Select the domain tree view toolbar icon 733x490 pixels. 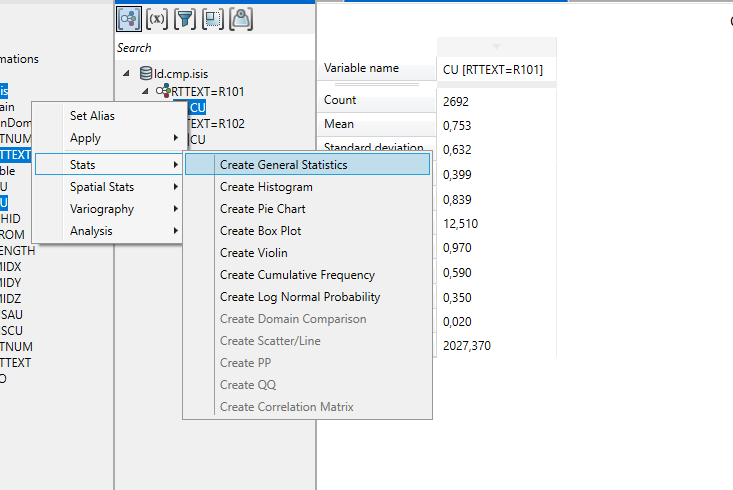pyautogui.click(x=129, y=19)
